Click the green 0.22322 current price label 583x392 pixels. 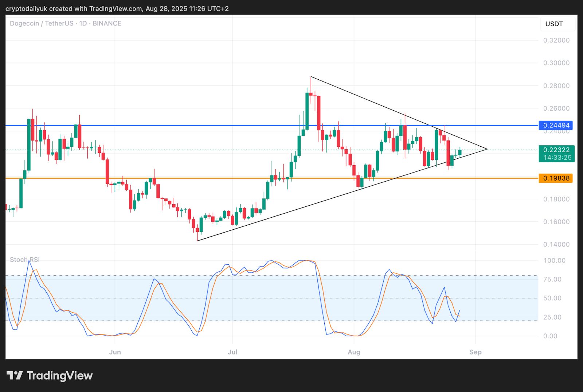point(556,150)
